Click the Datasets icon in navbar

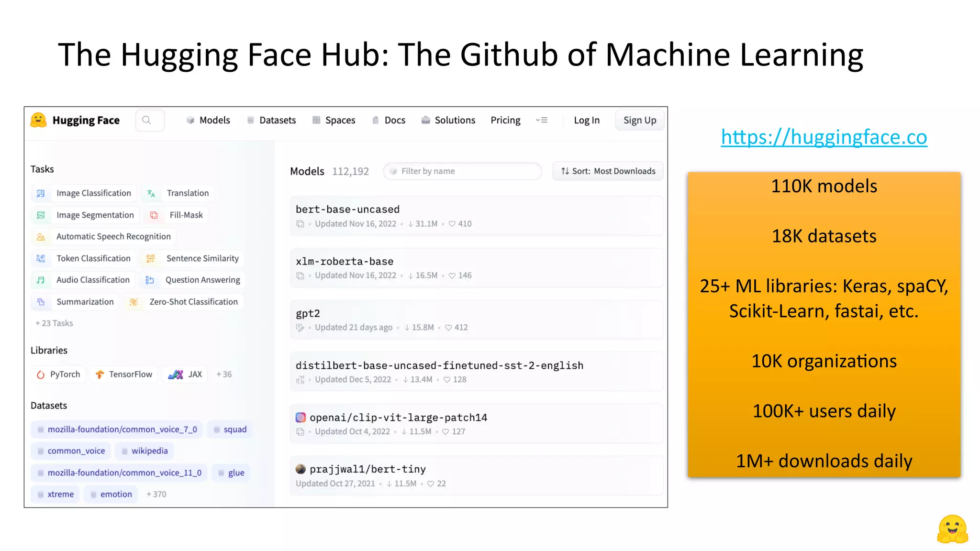click(x=250, y=120)
